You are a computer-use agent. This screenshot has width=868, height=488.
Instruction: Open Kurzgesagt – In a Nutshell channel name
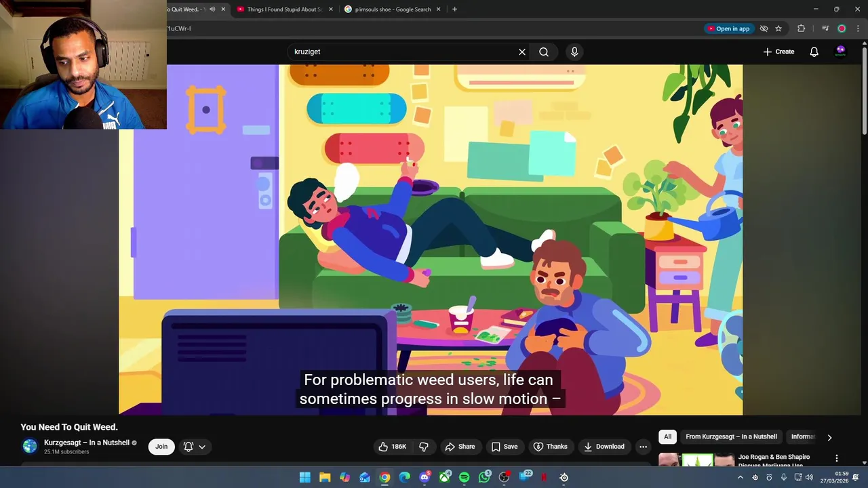coord(87,443)
